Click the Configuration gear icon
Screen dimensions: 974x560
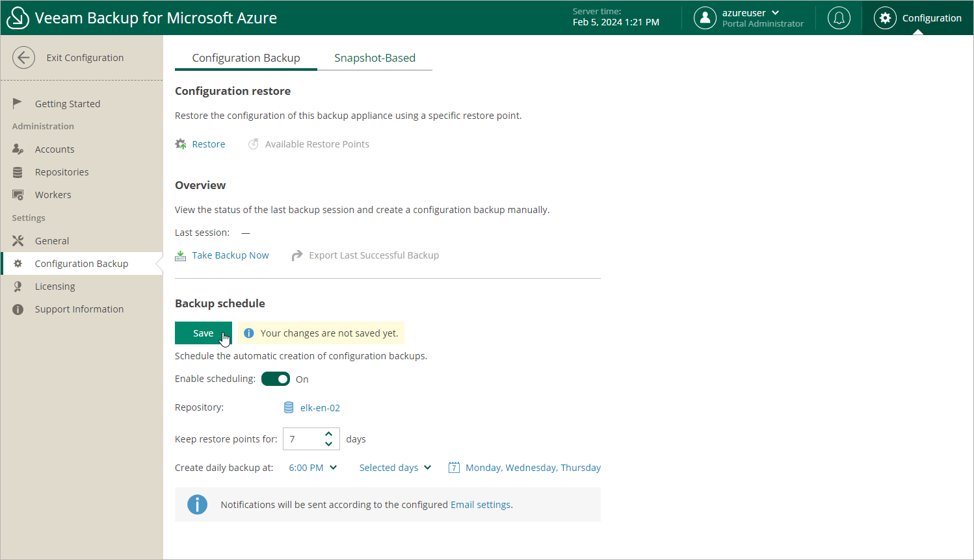[x=885, y=18]
